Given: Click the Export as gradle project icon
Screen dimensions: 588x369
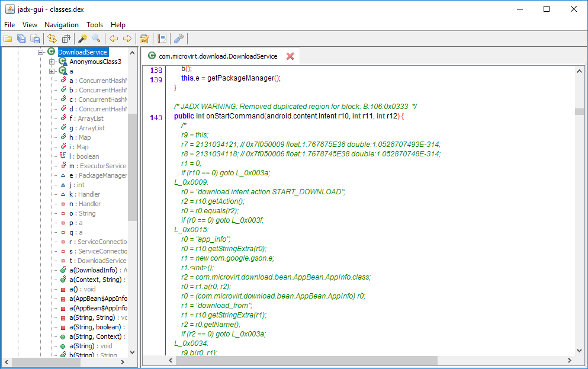Looking at the screenshot, I should 35,38.
